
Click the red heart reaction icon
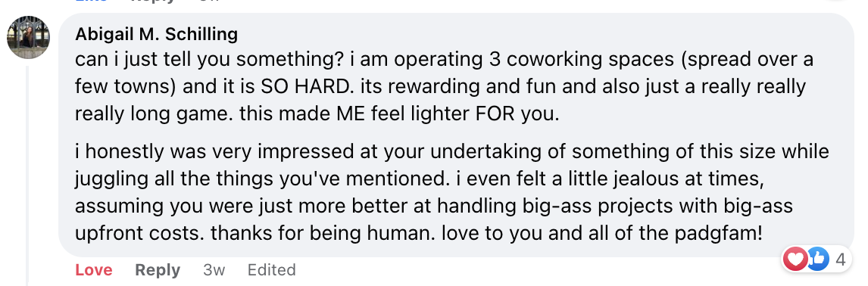pyautogui.click(x=795, y=259)
